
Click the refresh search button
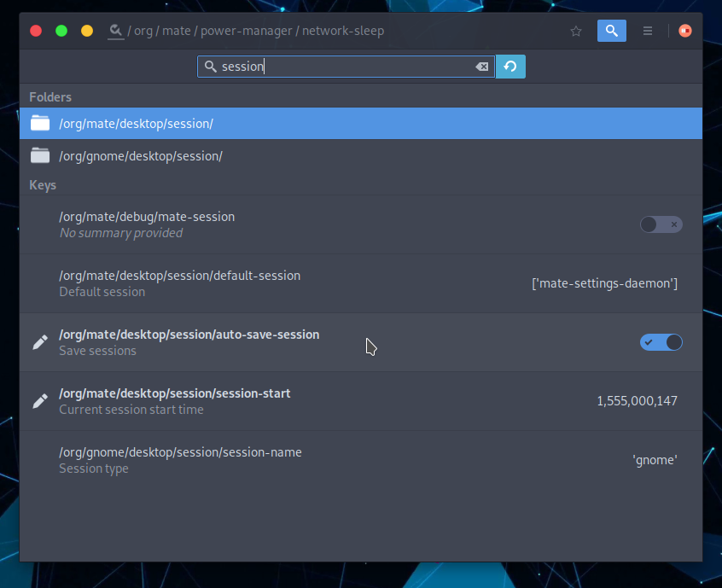tap(510, 67)
